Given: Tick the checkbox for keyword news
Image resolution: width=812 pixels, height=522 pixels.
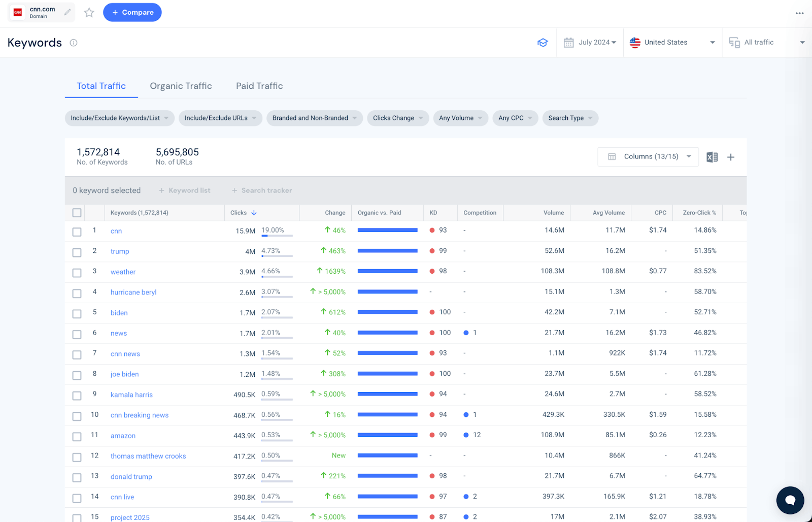Looking at the screenshot, I should [x=77, y=335].
